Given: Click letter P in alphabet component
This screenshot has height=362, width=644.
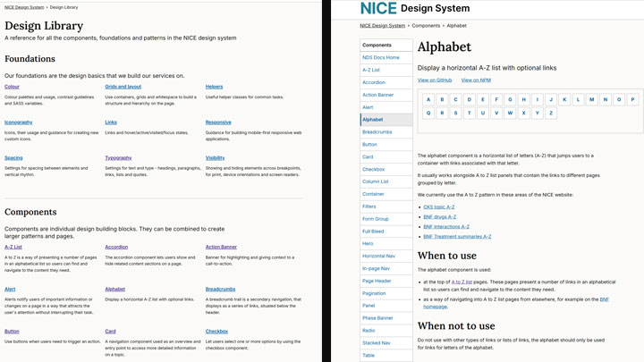Looking at the screenshot, I should [x=632, y=99].
